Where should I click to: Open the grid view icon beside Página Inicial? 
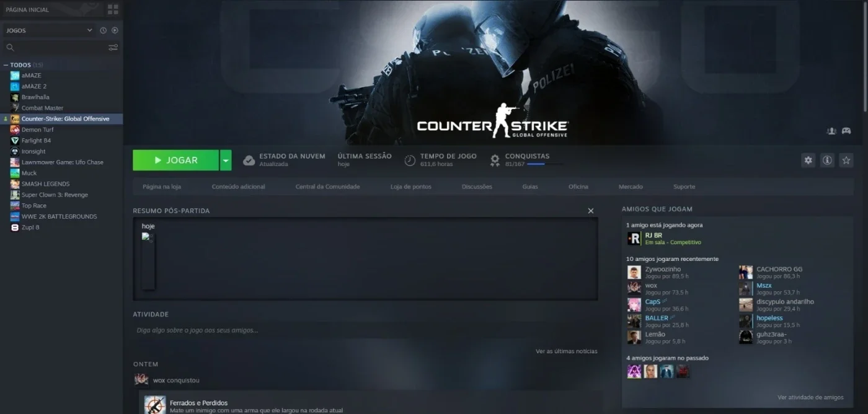112,9
